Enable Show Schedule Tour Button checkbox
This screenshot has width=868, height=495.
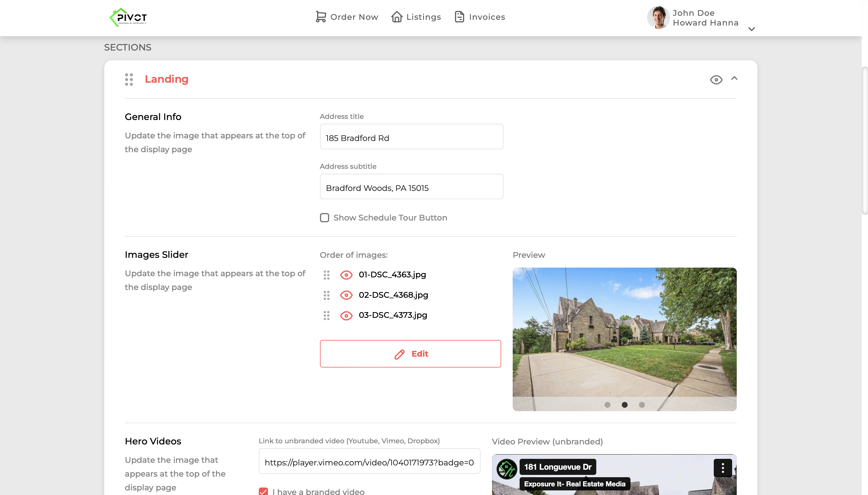pos(324,218)
